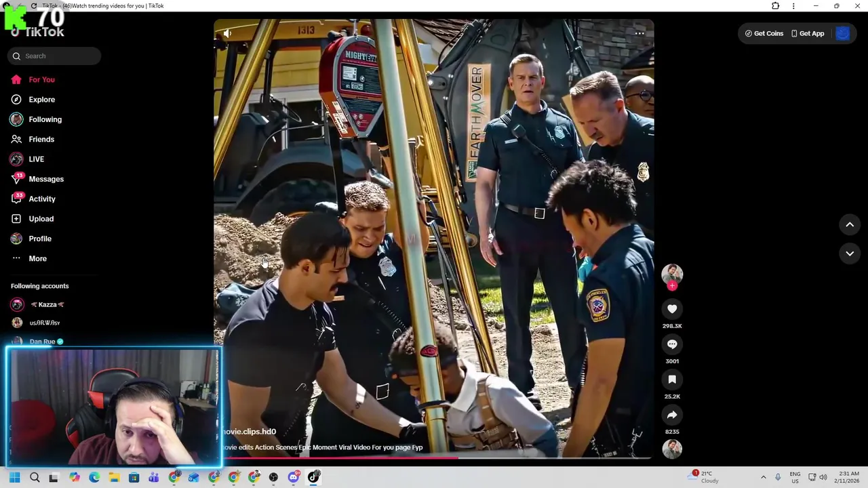Open Outlook from the taskbar
This screenshot has width=868, height=488.
(x=194, y=478)
